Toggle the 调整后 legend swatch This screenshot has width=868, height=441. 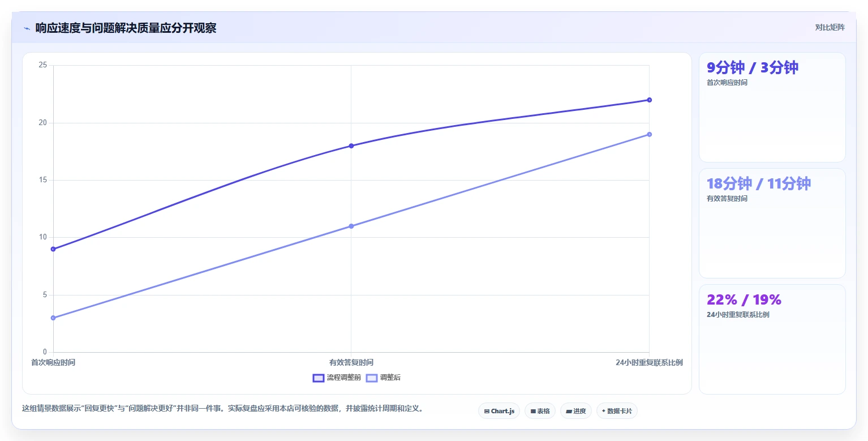click(x=372, y=378)
